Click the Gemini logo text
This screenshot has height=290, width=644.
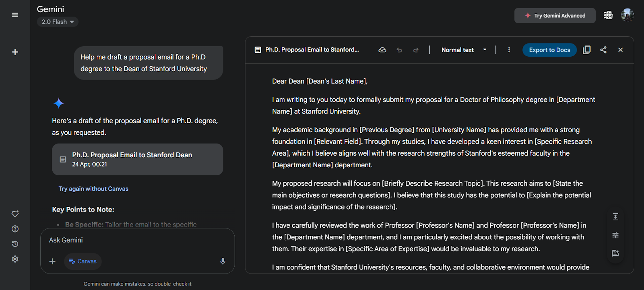point(50,9)
